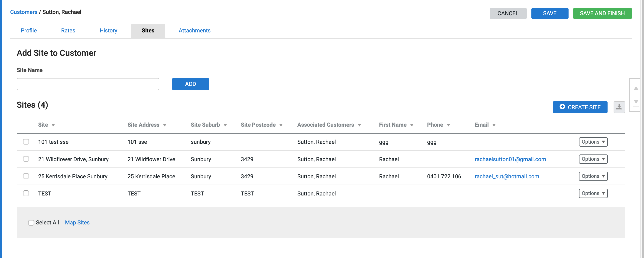Open the Attachments tab

click(194, 30)
